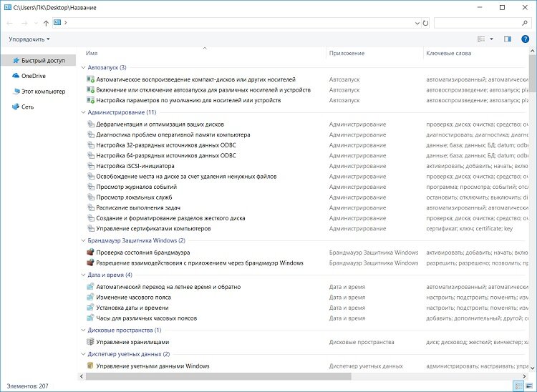The width and height of the screenshot is (537, 392).
Task: Click icon beside Просмотр журналов событий
Action: [90, 187]
